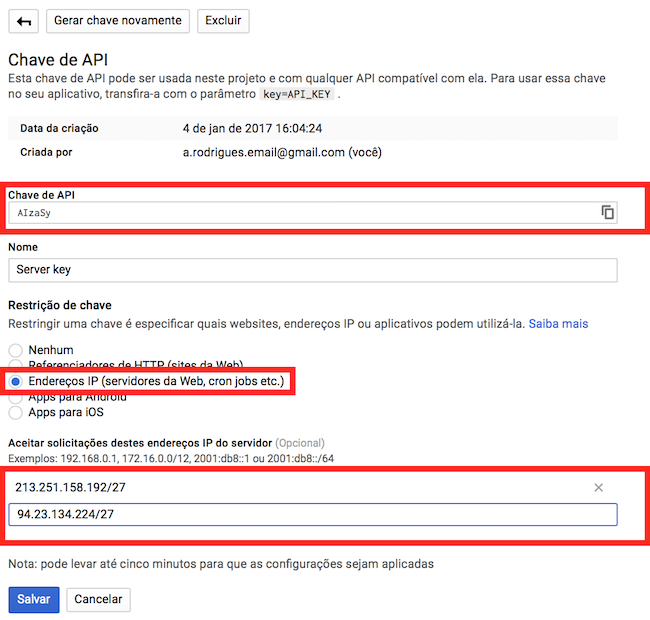Image resolution: width=650 pixels, height=620 pixels.
Task: Click the Chave de API text field
Action: (x=300, y=213)
